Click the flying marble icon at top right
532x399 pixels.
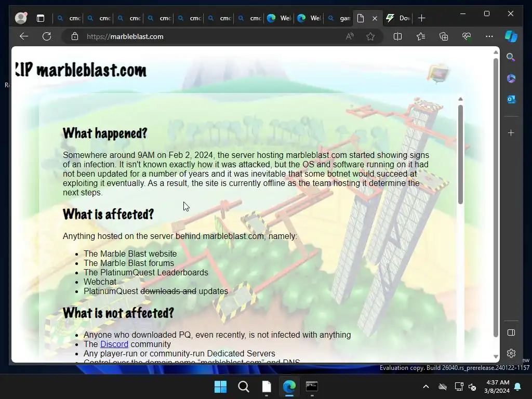coord(437,73)
